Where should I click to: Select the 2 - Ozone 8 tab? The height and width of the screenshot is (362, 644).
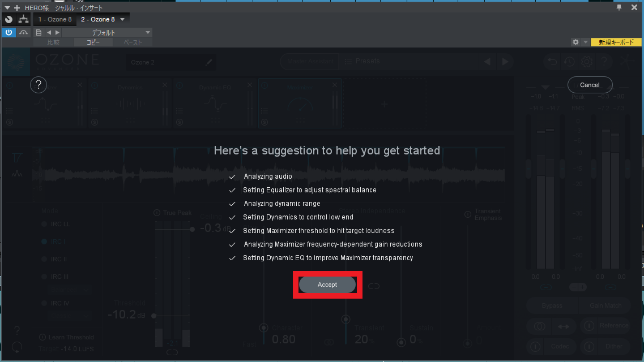98,19
